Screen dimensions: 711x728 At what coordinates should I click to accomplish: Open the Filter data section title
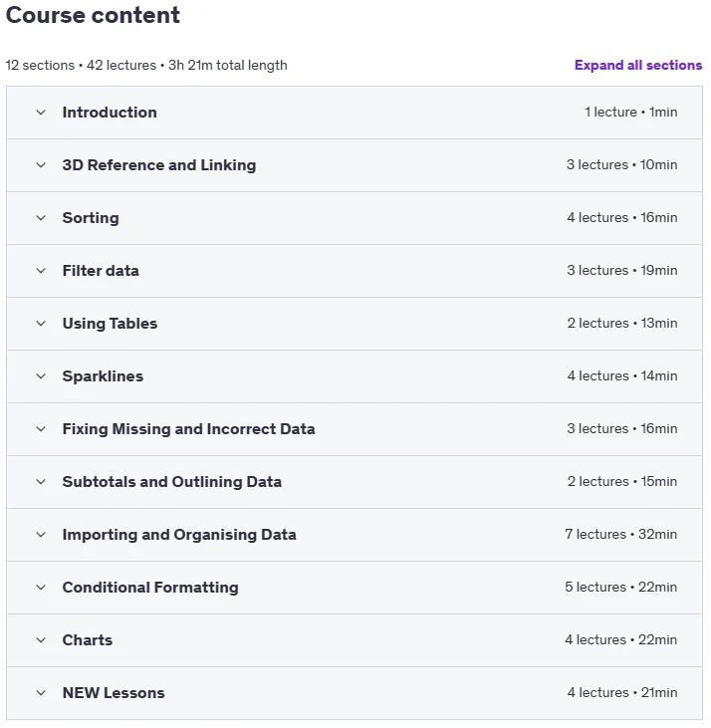(101, 271)
